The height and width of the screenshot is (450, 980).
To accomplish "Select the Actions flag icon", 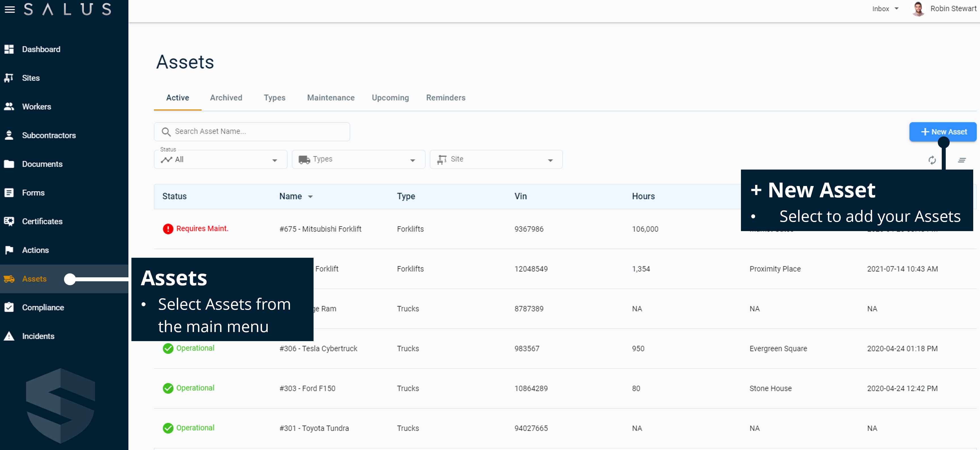I will click(10, 250).
